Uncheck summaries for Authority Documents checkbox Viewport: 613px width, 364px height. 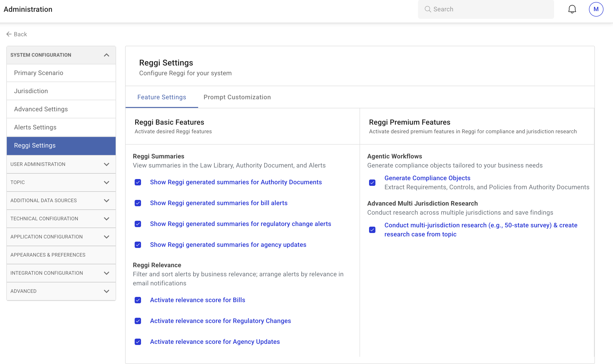tap(138, 182)
